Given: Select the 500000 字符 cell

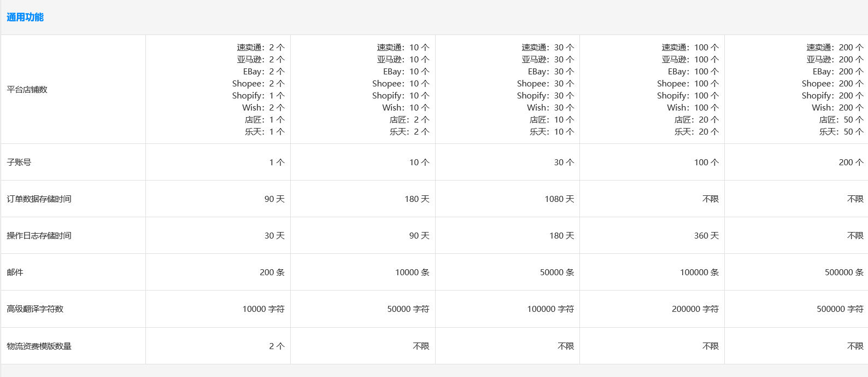Looking at the screenshot, I should pyautogui.click(x=840, y=309).
